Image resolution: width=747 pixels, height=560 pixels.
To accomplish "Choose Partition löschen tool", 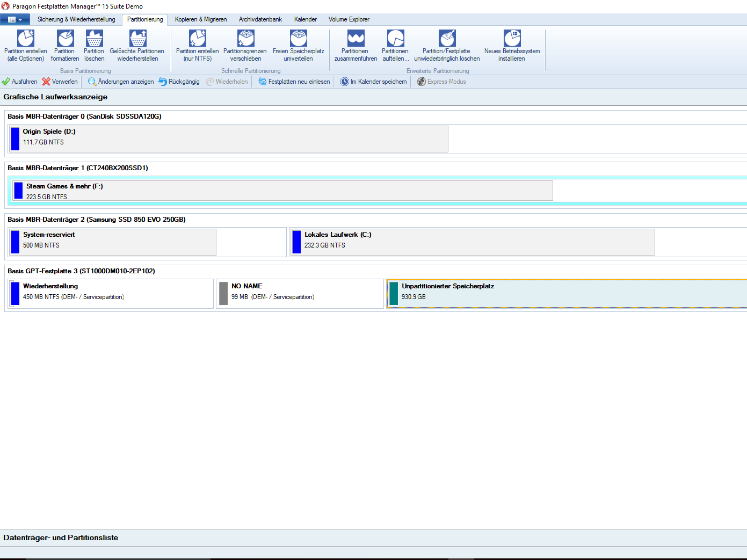I will click(x=94, y=46).
